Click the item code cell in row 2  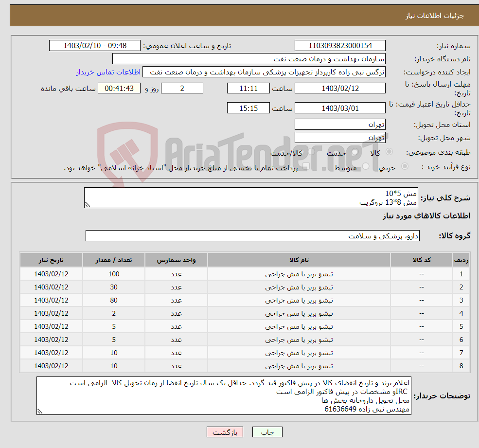tap(422, 287)
